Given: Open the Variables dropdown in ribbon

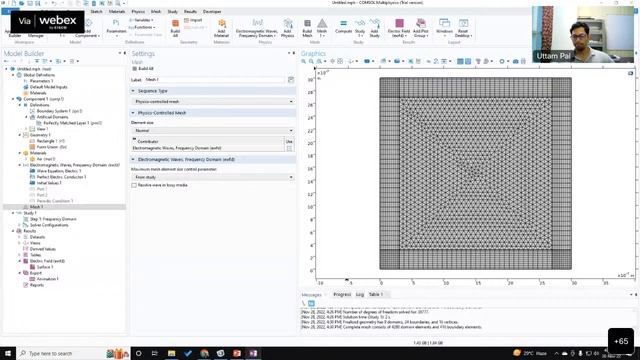Looking at the screenshot, I should 142,20.
